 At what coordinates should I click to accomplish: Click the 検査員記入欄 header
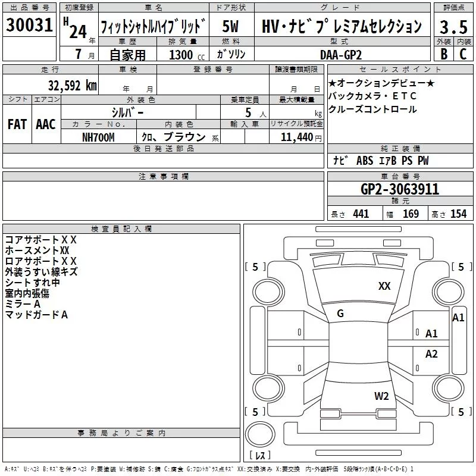pos(121,229)
